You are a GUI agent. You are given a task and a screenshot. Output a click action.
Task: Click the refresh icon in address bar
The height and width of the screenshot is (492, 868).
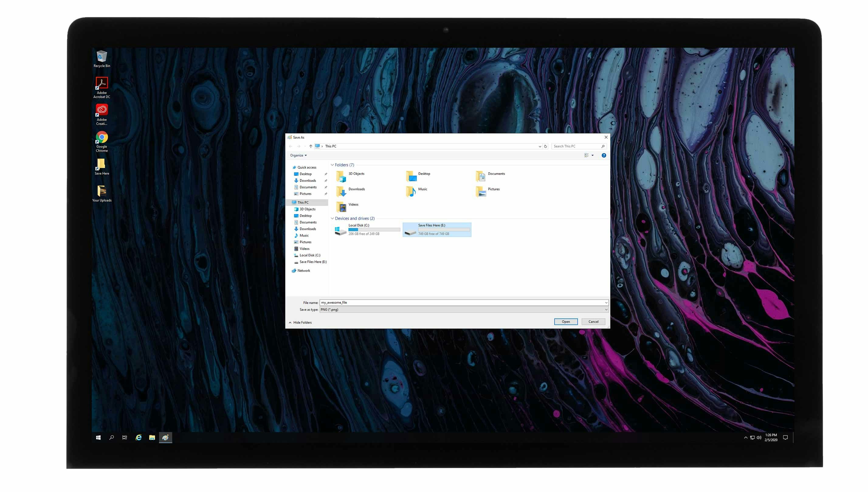[x=545, y=146]
